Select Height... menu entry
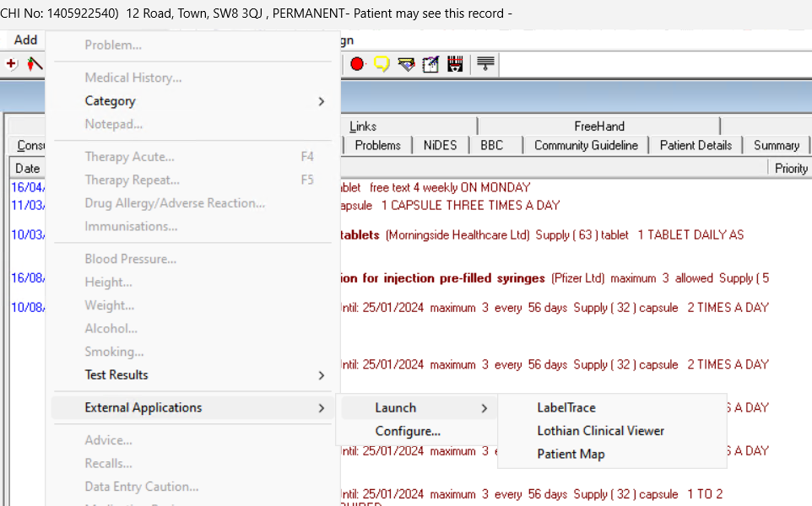This screenshot has width=812, height=506. point(192,282)
